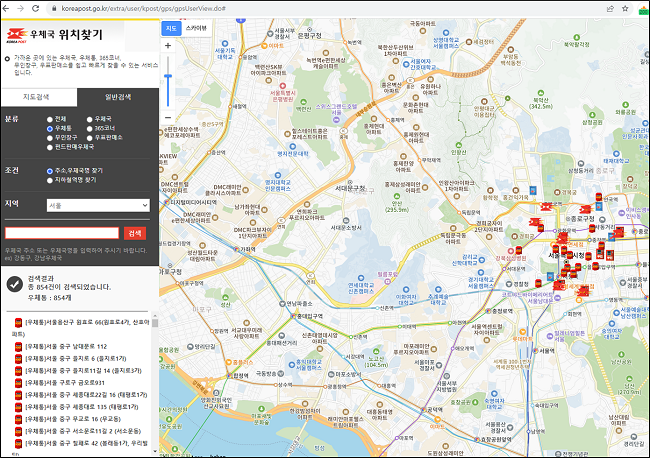The height and width of the screenshot is (458, 650).
Task: Open result 서울 중구 을지로11길 14
Action: point(83,371)
